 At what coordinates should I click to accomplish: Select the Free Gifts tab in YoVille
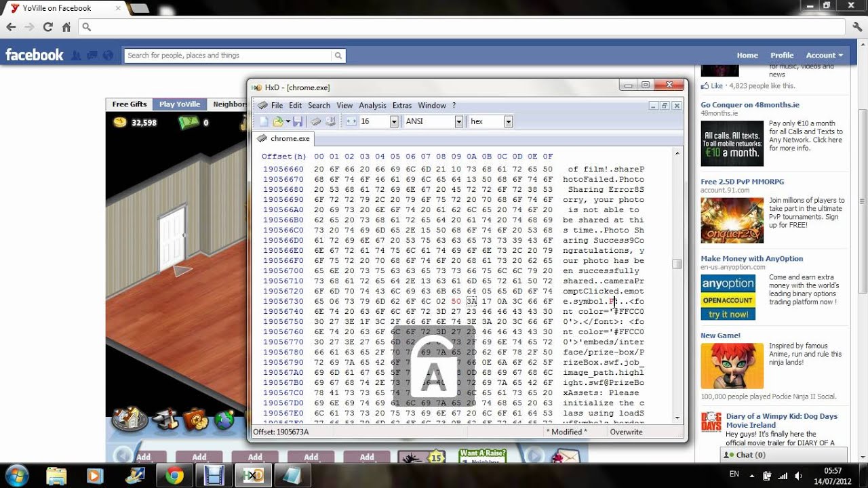pos(130,104)
